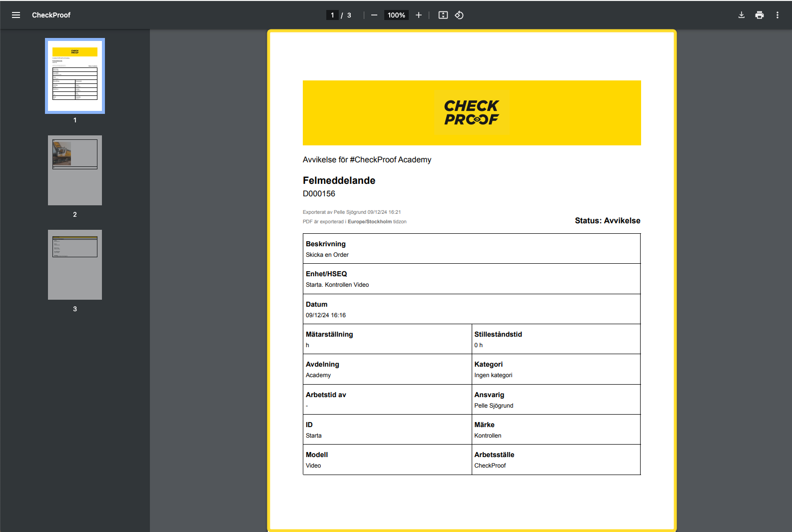Click the zoom in plus icon
Screen dimensions: 792x532
[x=419, y=15]
